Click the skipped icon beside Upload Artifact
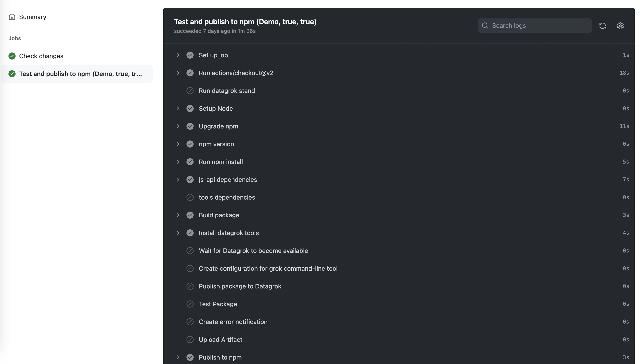Viewport: 640px width, 364px height. [190, 339]
